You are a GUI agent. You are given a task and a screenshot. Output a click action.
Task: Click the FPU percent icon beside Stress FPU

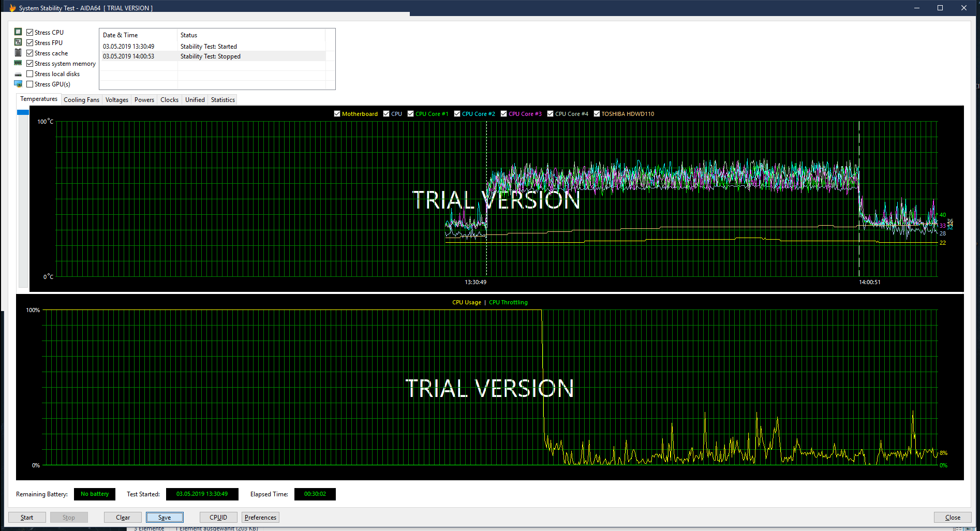tap(18, 42)
